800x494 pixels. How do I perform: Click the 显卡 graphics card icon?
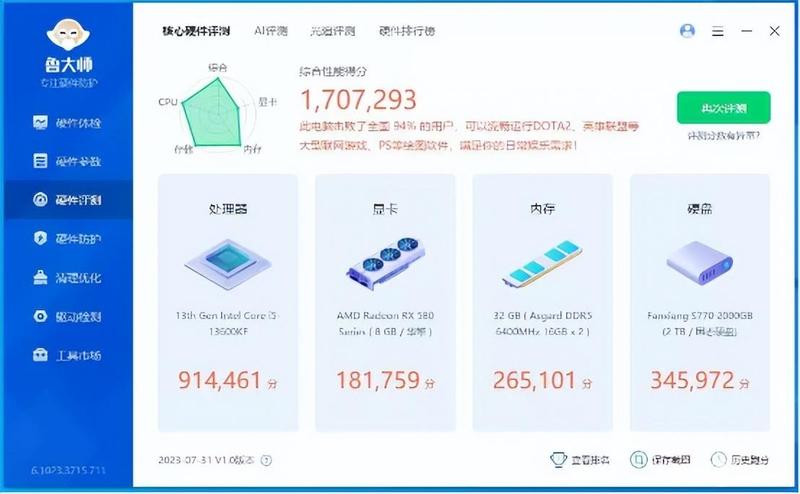point(385,263)
